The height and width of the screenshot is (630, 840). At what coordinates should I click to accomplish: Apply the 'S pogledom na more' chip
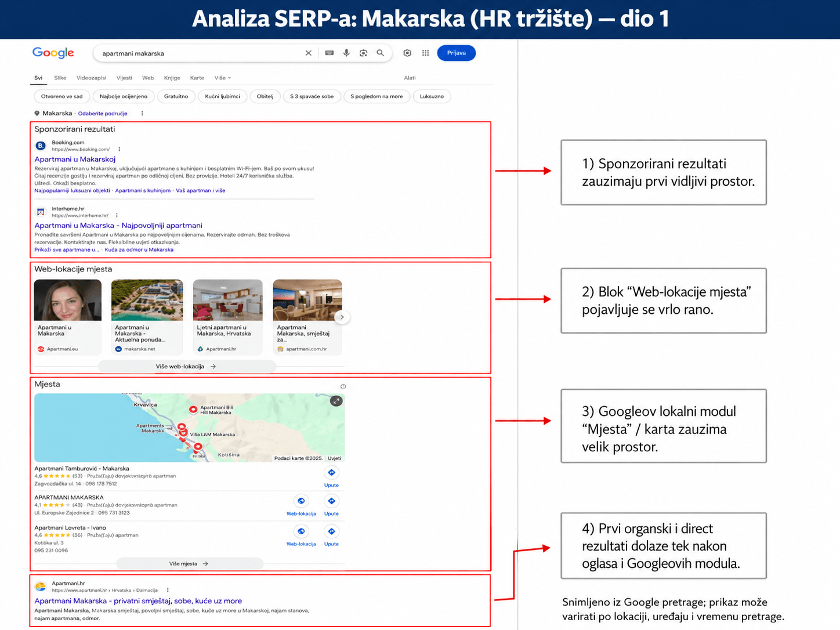376,96
